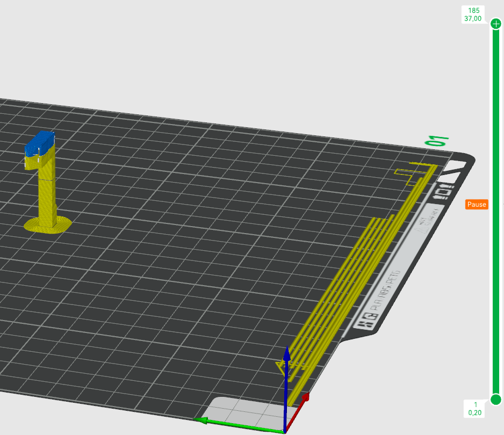Click the bottom layer value label 1 0,20

coord(474,409)
